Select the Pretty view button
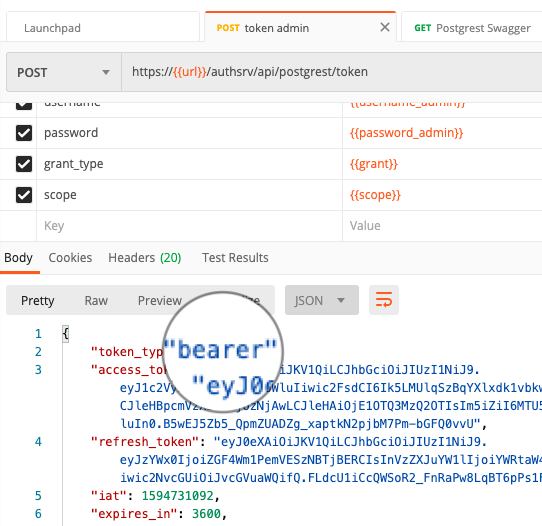The image size is (542, 526). coord(38,300)
